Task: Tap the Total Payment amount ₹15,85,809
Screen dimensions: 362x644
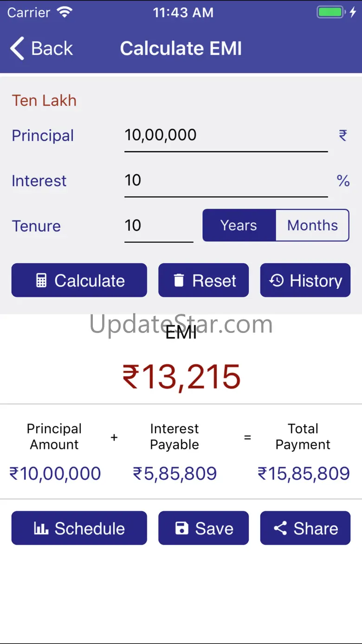Action: (304, 474)
